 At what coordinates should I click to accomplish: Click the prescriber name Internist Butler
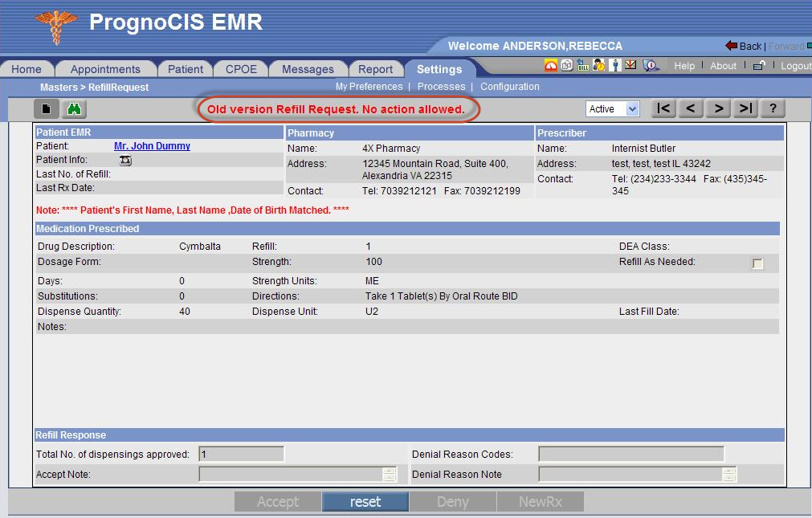point(643,149)
